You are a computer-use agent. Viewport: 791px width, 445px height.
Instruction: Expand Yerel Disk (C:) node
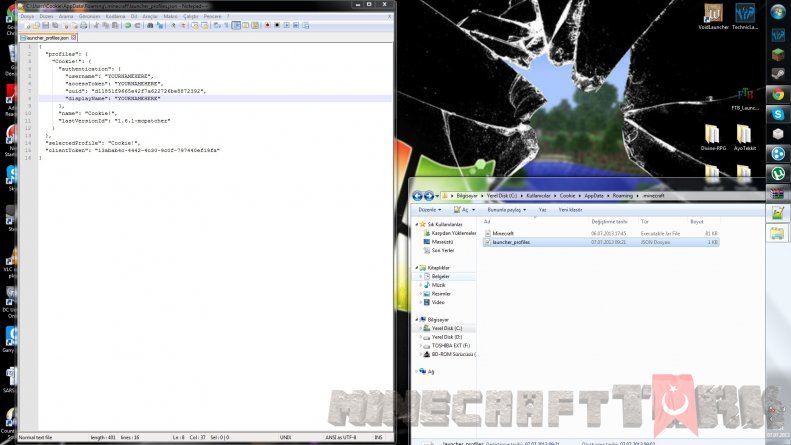click(421, 328)
